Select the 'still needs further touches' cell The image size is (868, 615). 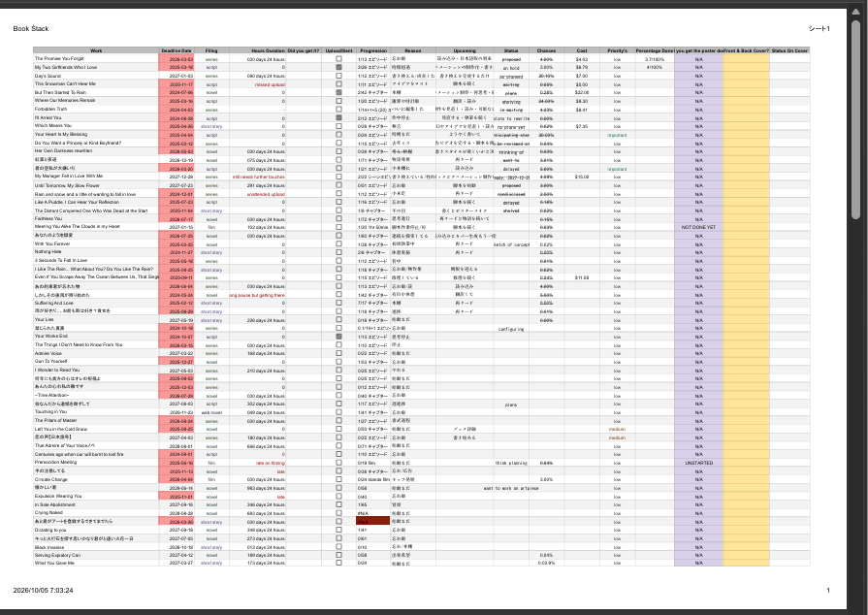point(259,177)
